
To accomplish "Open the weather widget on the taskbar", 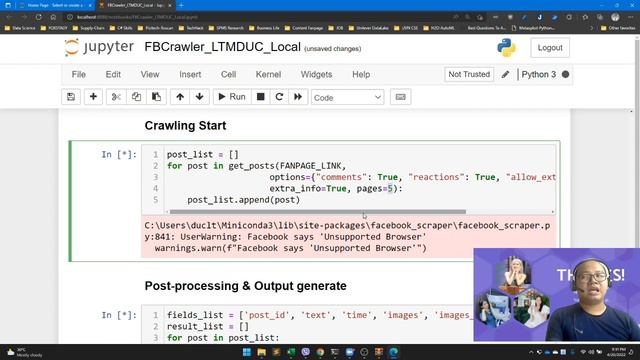I will pos(24,352).
